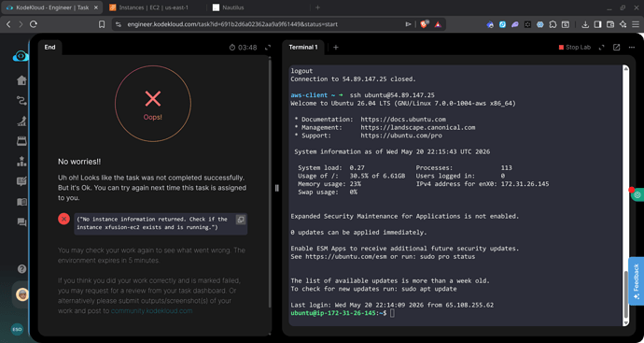Open Brave Shields lion icon
Image resolution: width=644 pixels, height=343 pixels.
pos(425,24)
